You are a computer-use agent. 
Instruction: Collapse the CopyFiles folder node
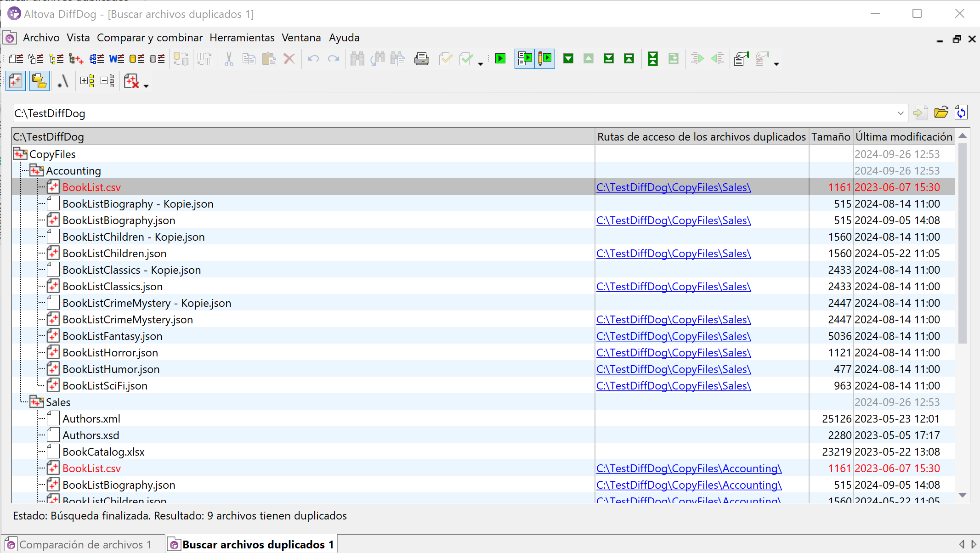coord(20,154)
